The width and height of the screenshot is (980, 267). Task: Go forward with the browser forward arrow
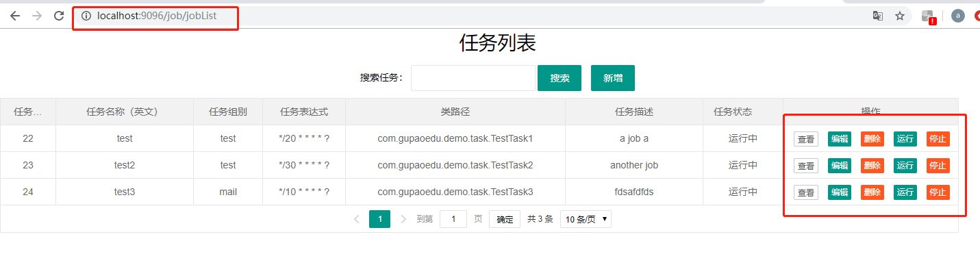37,16
